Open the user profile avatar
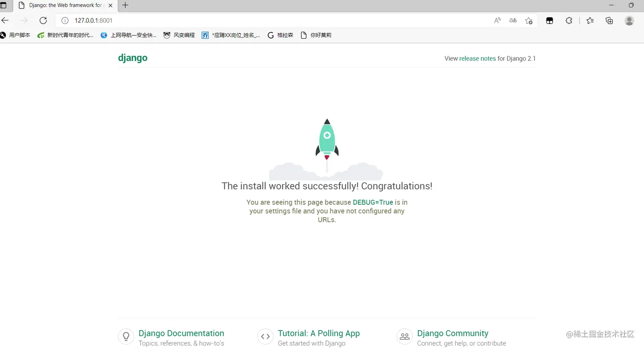Image resolution: width=644 pixels, height=348 pixels. [x=629, y=20]
